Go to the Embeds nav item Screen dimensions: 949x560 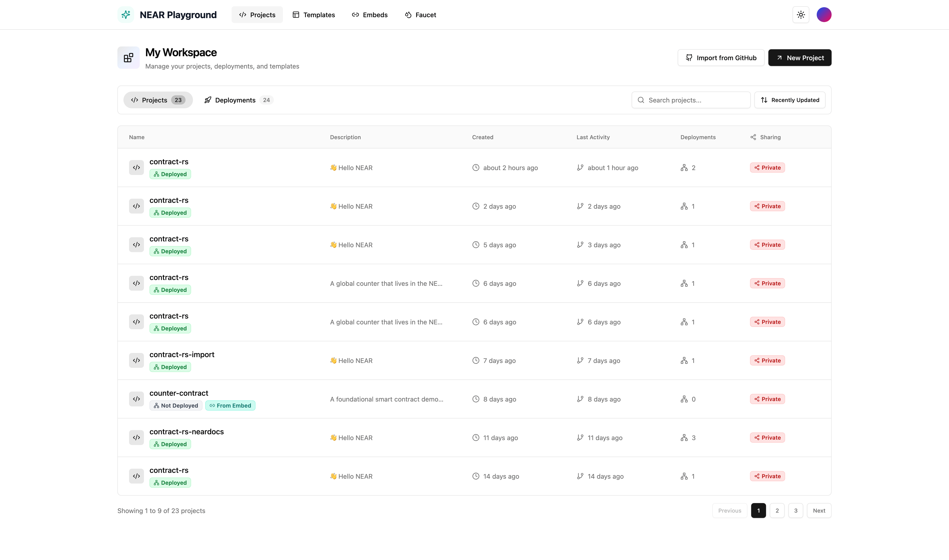click(370, 15)
